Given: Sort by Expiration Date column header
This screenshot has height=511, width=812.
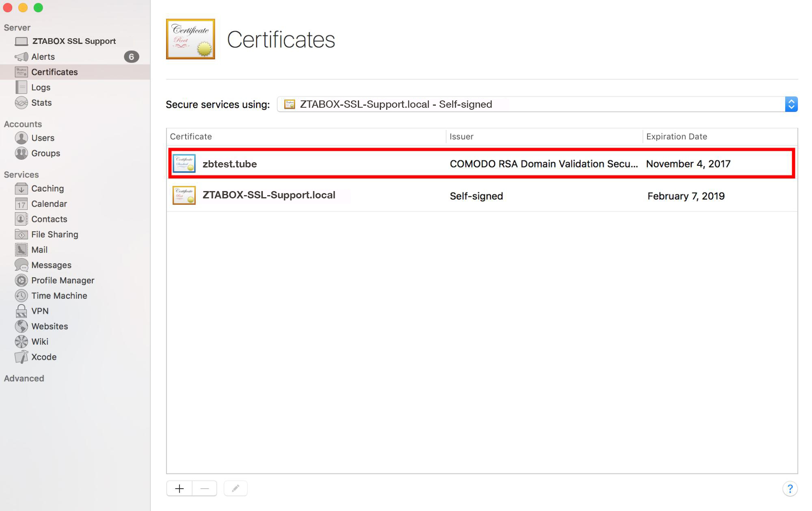Looking at the screenshot, I should coord(676,137).
